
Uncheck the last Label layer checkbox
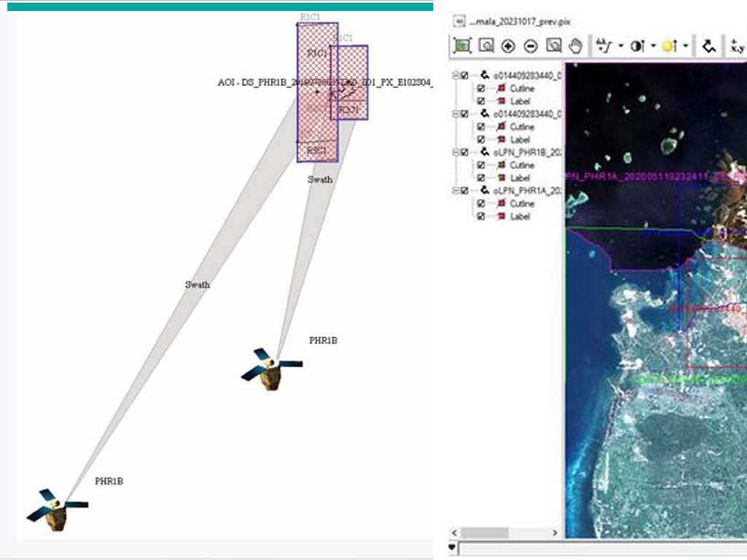click(x=481, y=217)
